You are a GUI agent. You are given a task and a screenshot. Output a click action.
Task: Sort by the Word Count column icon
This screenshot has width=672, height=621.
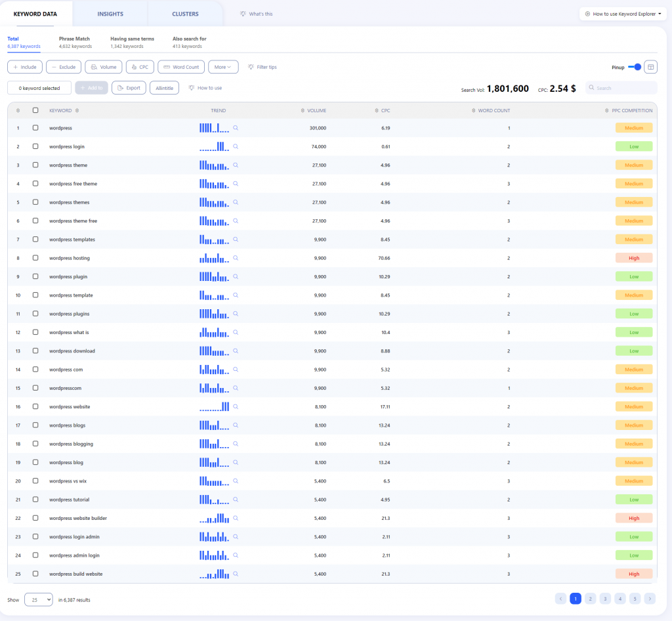474,110
